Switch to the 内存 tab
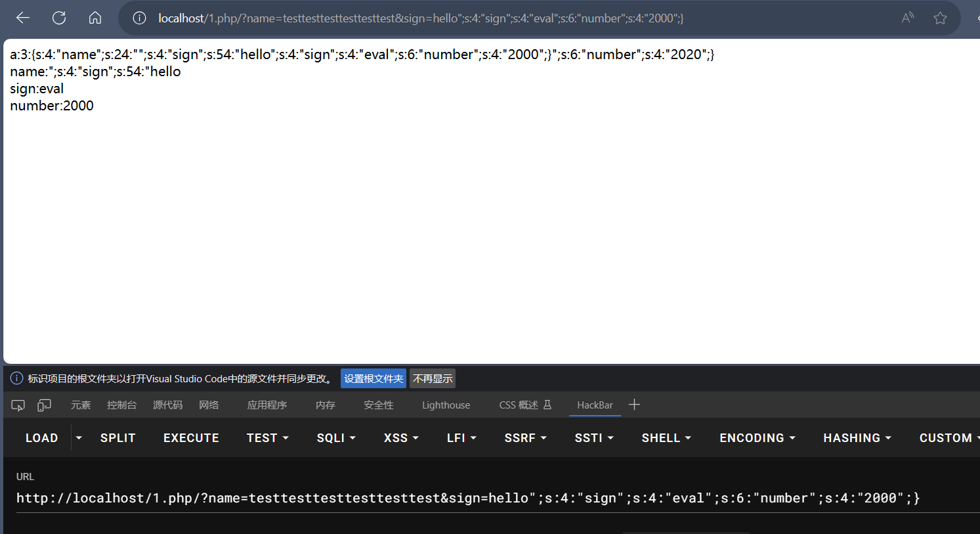 click(x=326, y=405)
